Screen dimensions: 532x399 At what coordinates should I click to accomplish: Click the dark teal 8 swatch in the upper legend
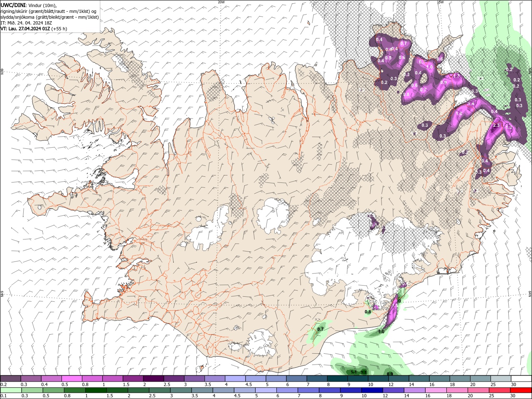[x=337, y=379]
